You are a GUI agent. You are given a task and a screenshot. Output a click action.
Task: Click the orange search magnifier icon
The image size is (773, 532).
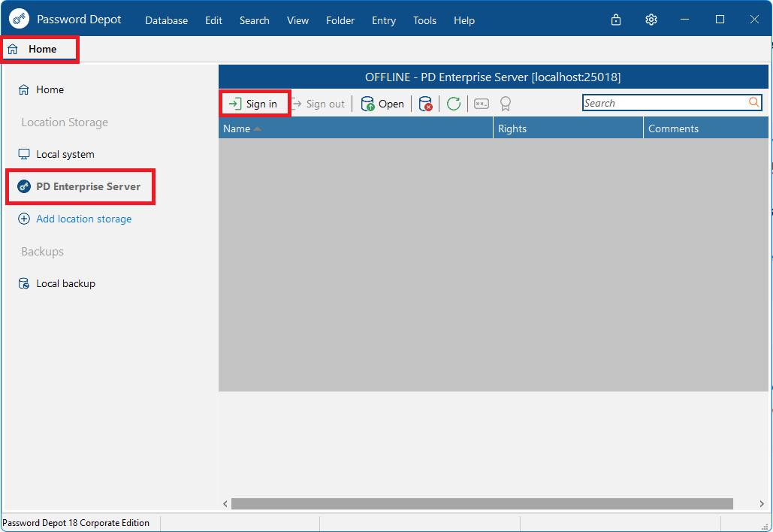tap(753, 102)
